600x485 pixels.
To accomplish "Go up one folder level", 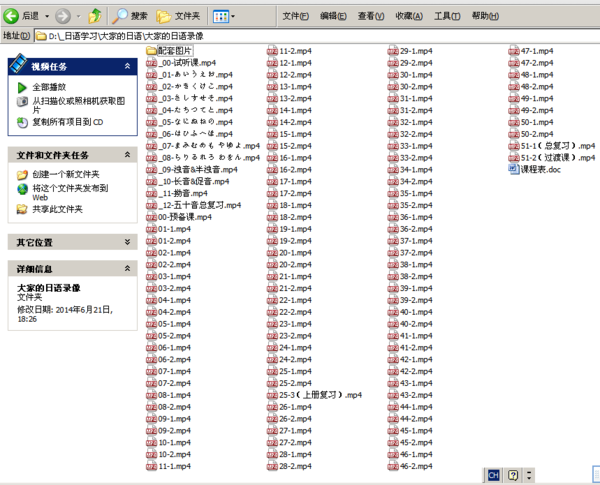I will point(94,16).
